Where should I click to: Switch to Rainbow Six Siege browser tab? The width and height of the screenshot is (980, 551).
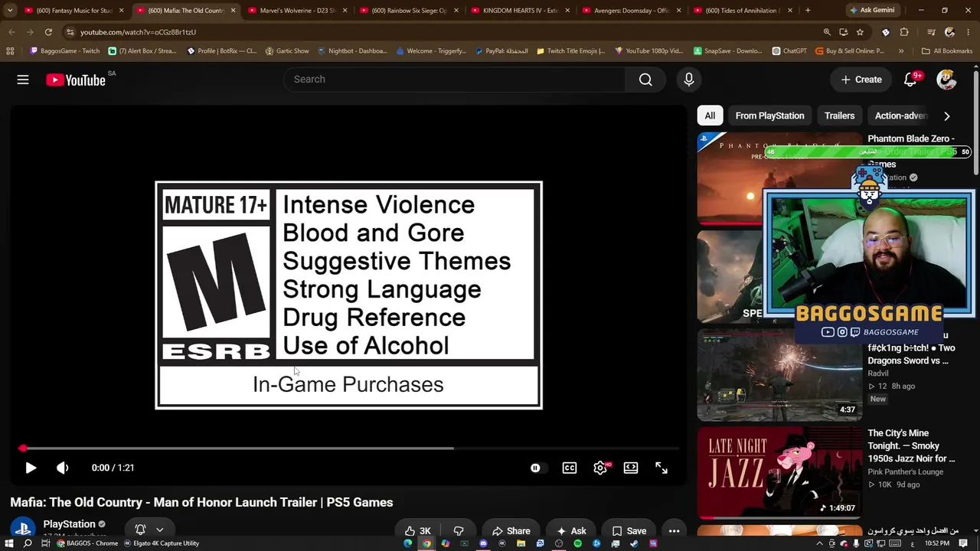click(x=409, y=11)
